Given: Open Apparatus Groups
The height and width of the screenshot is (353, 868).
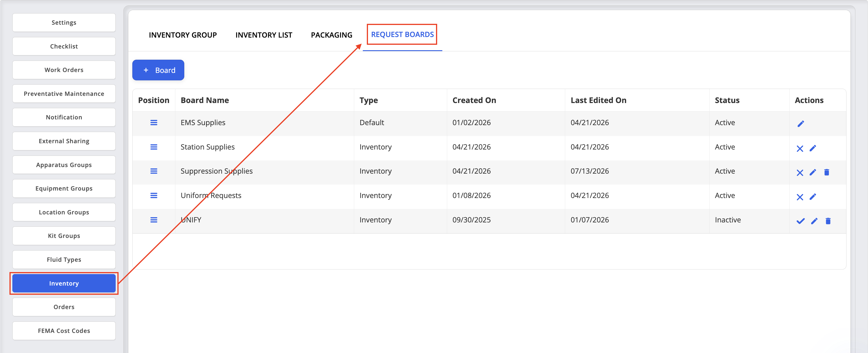Looking at the screenshot, I should (64, 165).
